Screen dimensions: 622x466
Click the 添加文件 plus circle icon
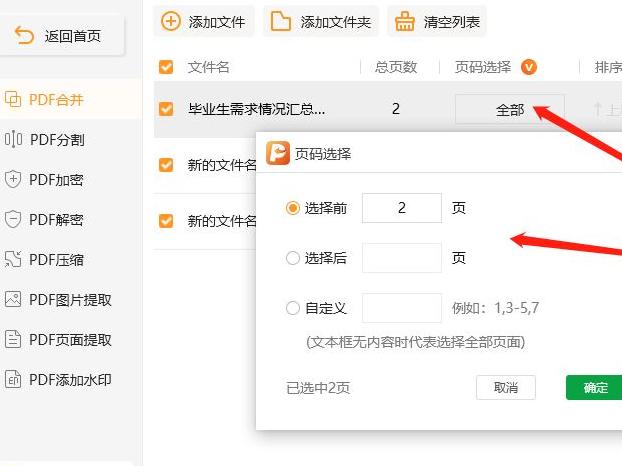coord(171,21)
